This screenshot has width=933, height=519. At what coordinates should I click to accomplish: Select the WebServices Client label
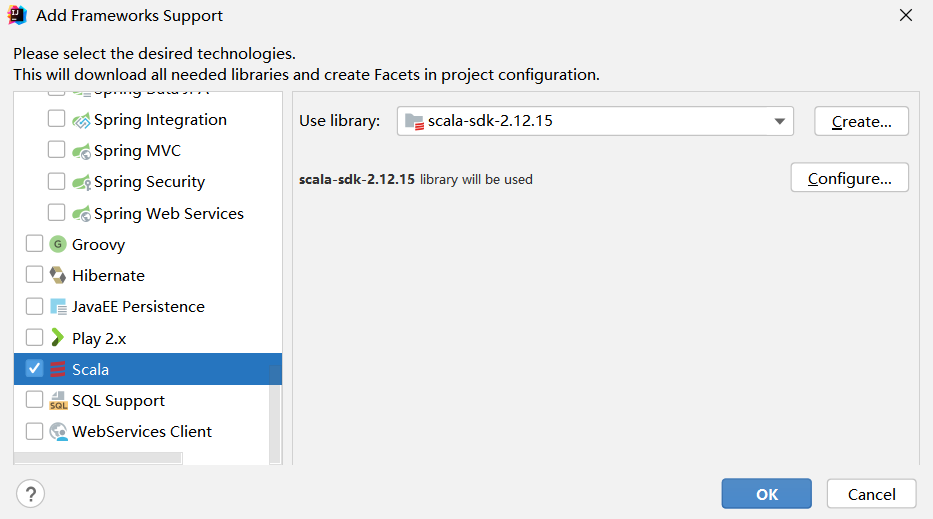pos(142,432)
